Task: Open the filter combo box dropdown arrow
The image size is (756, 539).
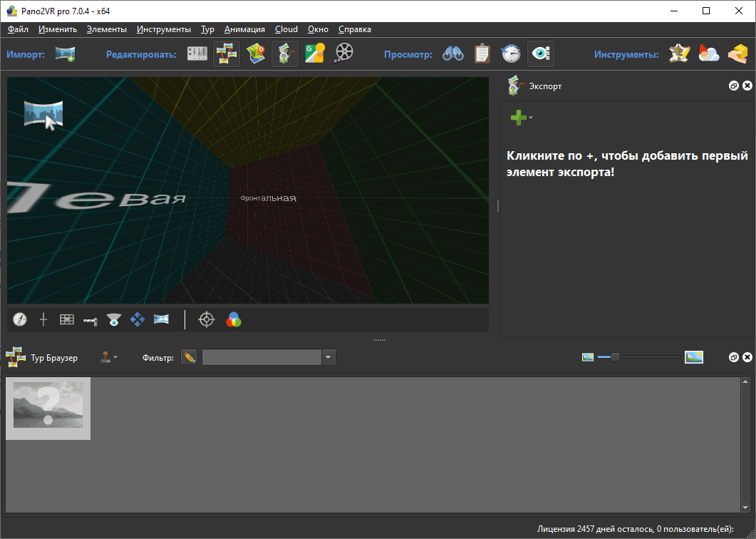Action: tap(328, 357)
